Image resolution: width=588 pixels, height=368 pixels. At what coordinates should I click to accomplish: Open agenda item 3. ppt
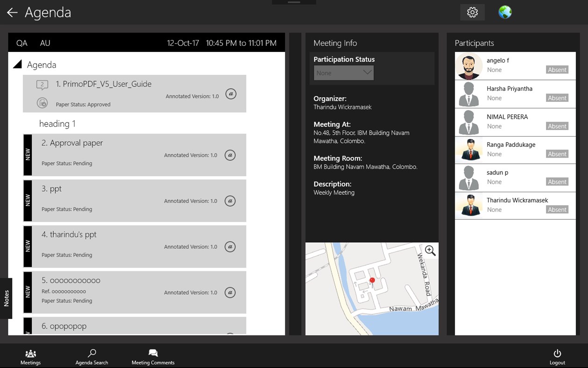pos(135,201)
